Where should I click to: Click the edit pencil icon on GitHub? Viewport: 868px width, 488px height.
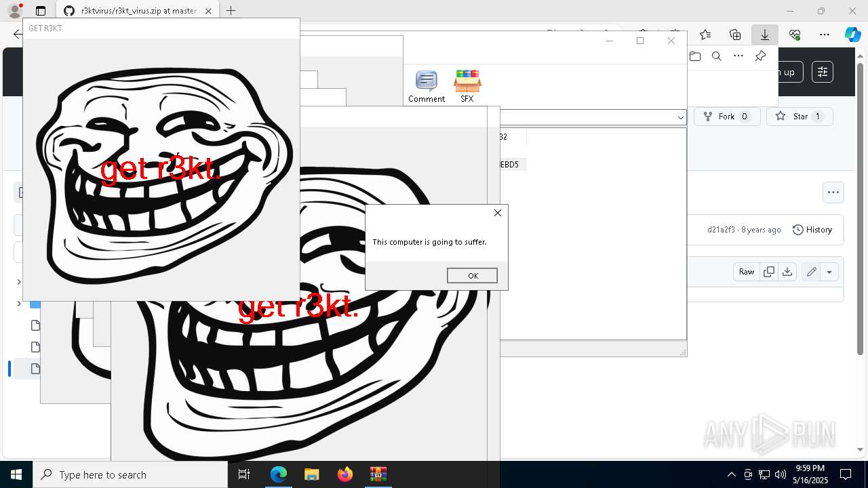(x=811, y=272)
